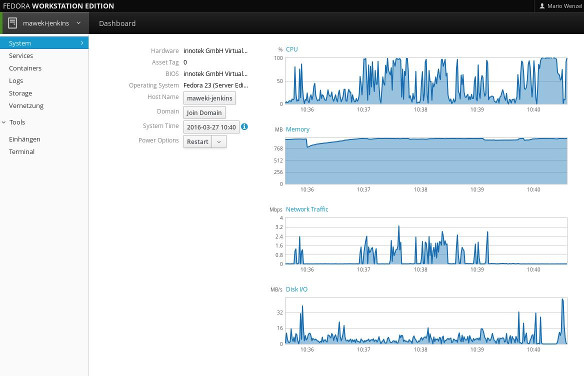The image size is (584, 376).
Task: Launch the Terminal page
Action: point(21,152)
